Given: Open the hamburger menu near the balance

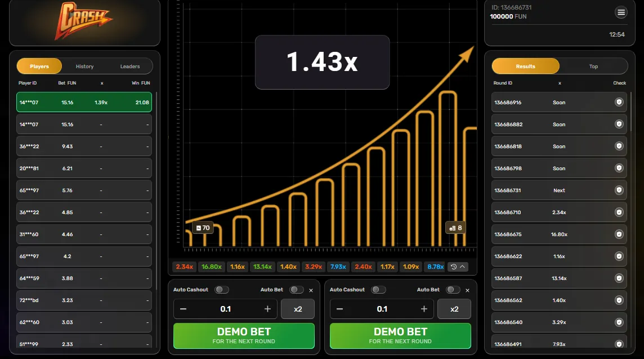Looking at the screenshot, I should click(621, 12).
